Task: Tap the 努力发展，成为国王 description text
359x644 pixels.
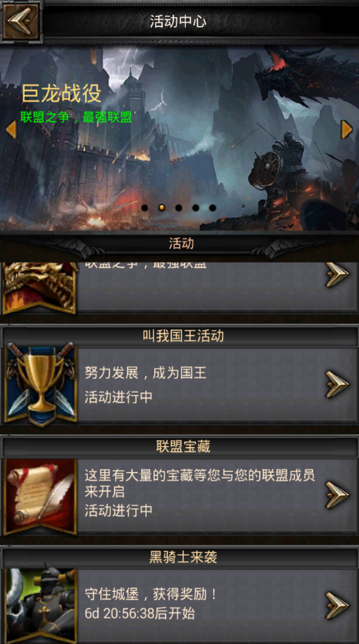Action: pyautogui.click(x=145, y=373)
